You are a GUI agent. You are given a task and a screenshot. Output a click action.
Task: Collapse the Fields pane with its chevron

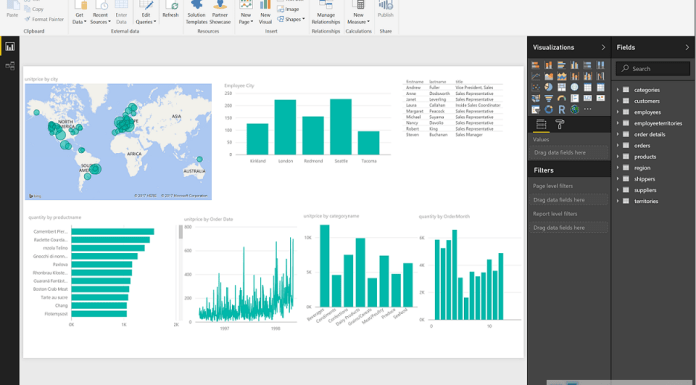687,47
